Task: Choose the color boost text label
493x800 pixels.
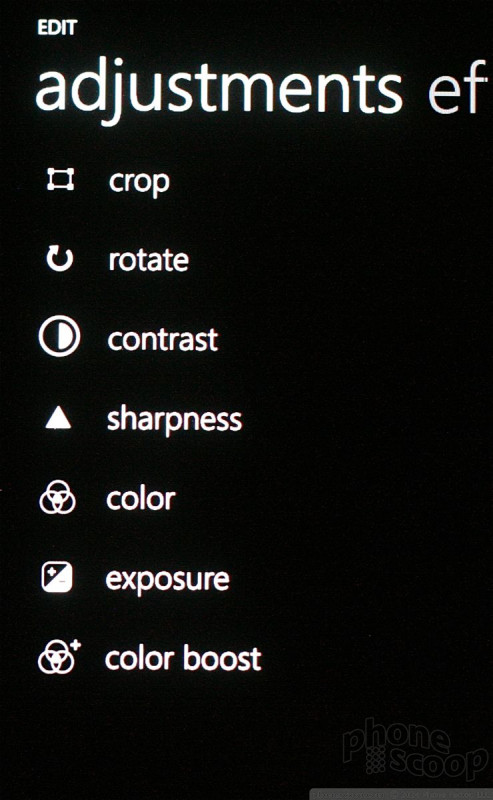Action: (x=183, y=658)
